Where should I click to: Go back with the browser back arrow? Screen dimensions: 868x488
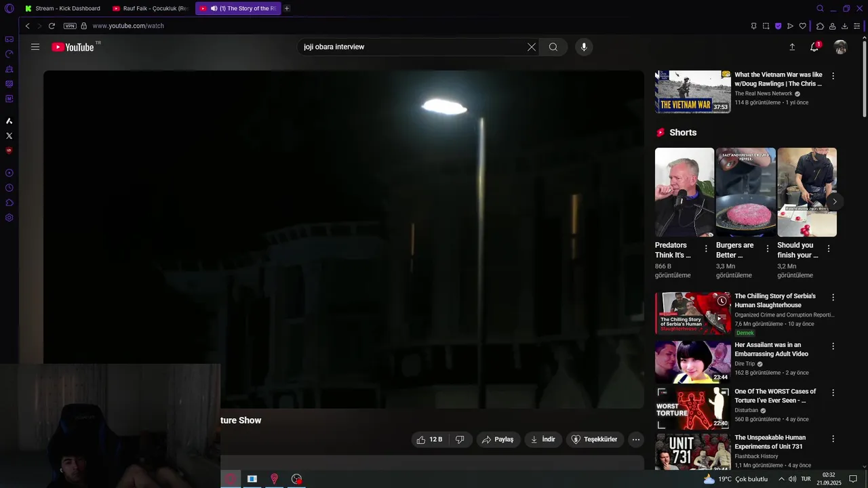tap(27, 26)
